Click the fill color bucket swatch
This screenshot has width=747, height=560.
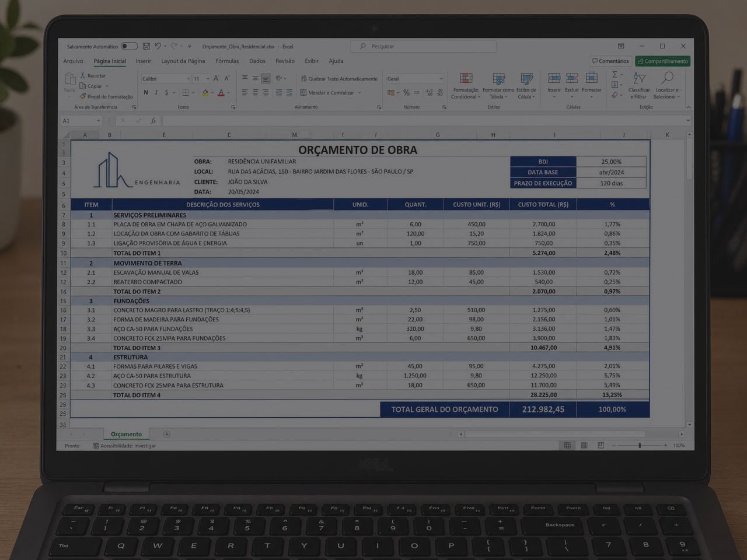click(205, 93)
